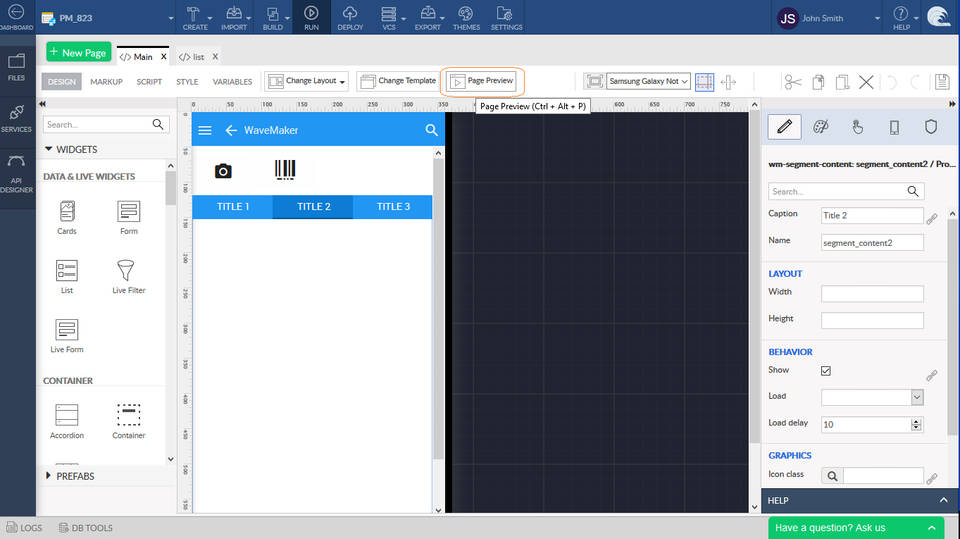Click the Page Preview button

coord(483,81)
